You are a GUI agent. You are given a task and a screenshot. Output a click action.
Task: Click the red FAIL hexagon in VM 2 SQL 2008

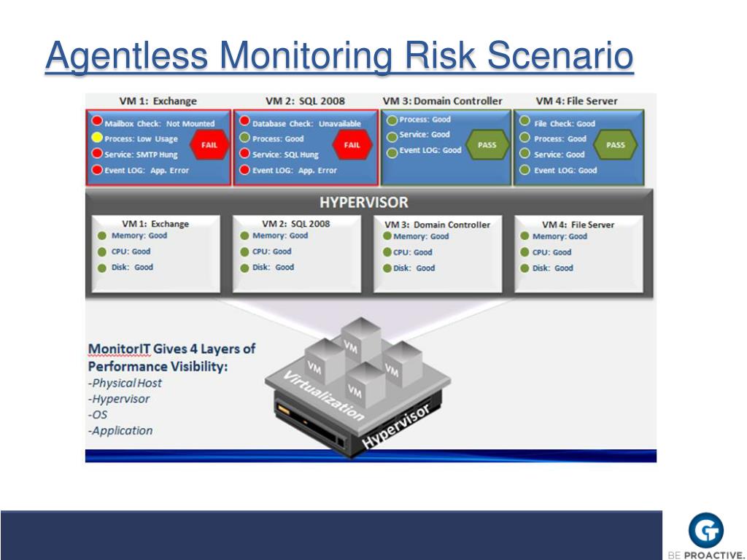pos(352,145)
